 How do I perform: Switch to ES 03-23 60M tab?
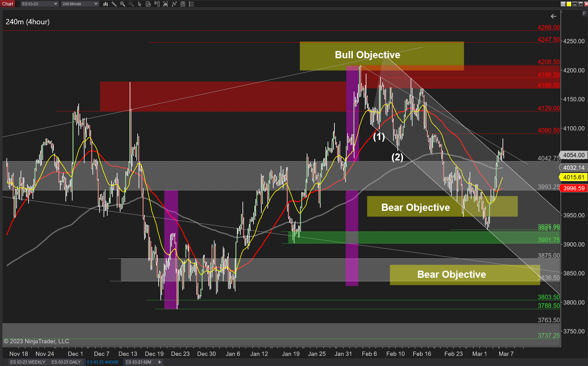(x=138, y=362)
